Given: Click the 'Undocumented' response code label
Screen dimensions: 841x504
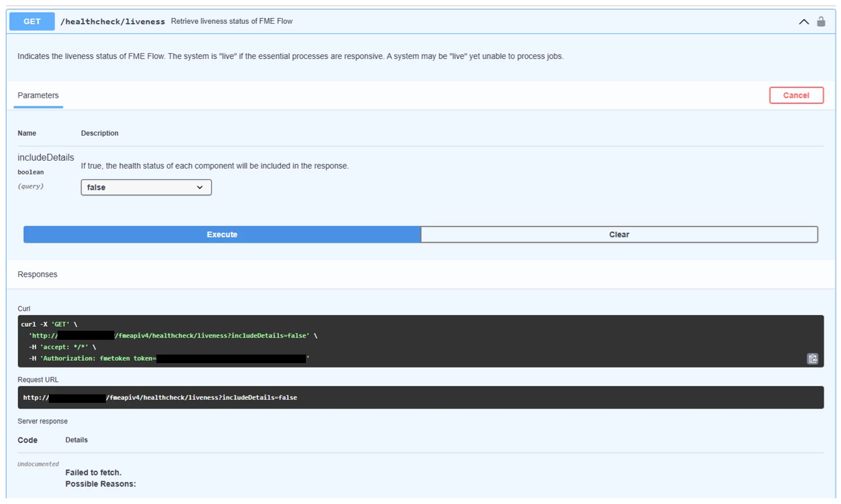Looking at the screenshot, I should pyautogui.click(x=38, y=464).
